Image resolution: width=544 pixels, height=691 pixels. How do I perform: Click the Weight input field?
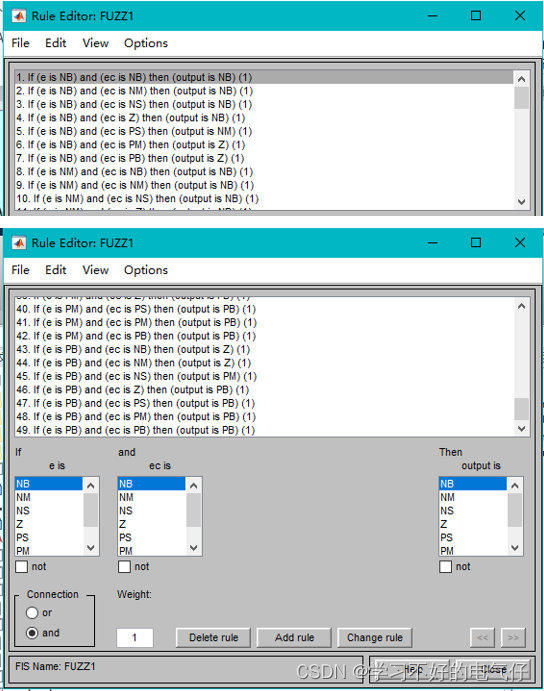coord(135,637)
